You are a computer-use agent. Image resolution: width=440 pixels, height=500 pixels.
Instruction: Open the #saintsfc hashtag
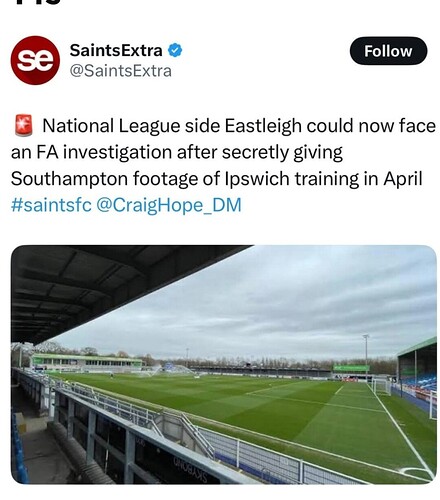click(51, 205)
